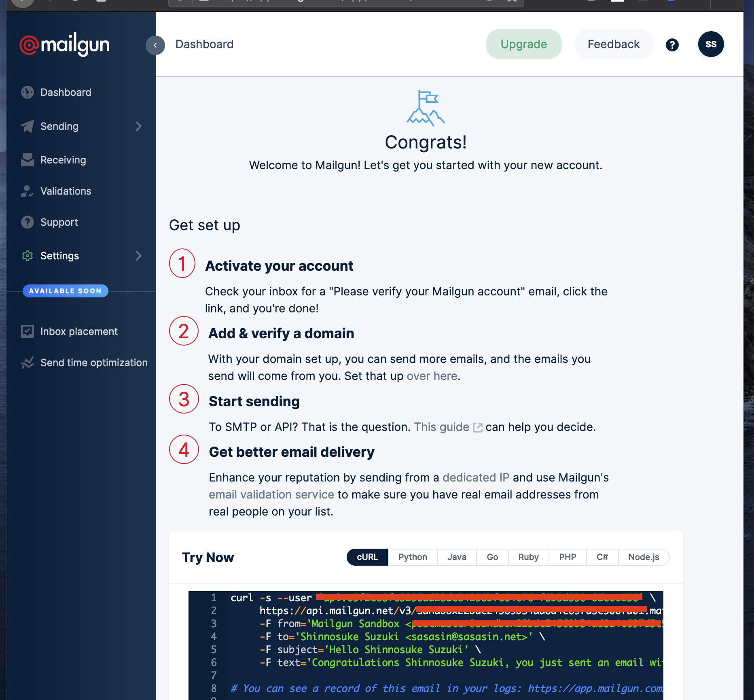The image size is (754, 700).
Task: Click the 'Activate your account' heading
Action: pos(279,266)
